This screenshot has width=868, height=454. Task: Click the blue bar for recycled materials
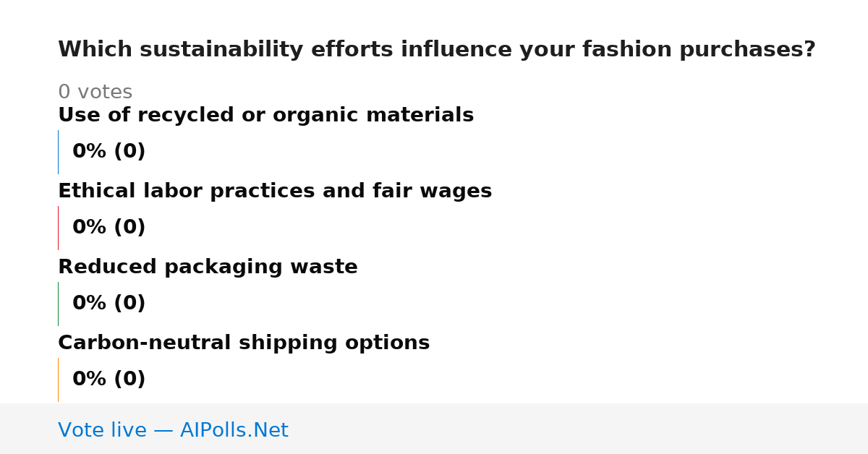[x=58, y=152]
